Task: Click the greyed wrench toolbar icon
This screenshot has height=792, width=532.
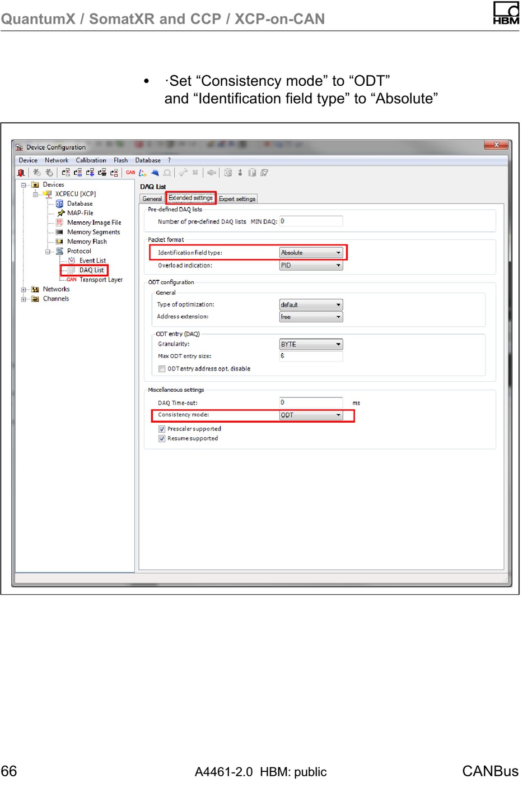Action: pyautogui.click(x=183, y=173)
